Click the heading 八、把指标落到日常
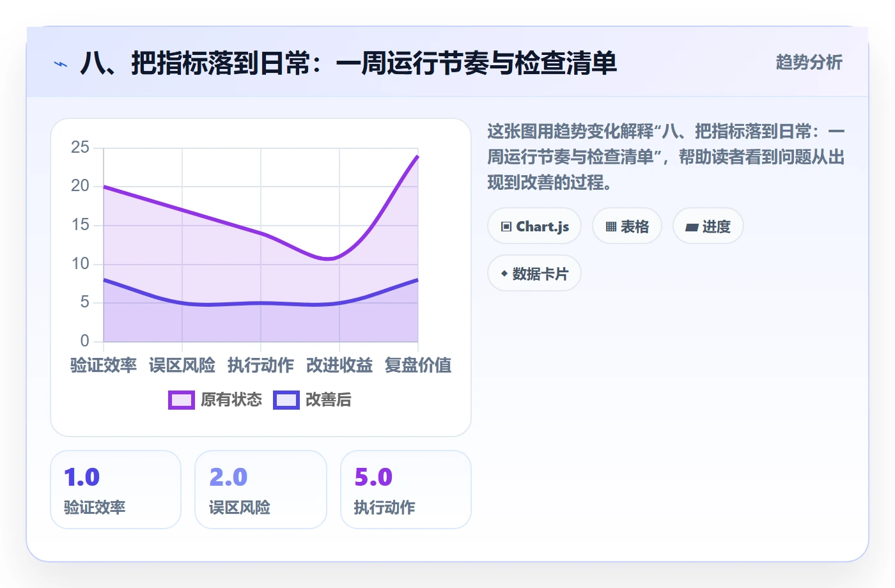The width and height of the screenshot is (895, 588). (348, 63)
